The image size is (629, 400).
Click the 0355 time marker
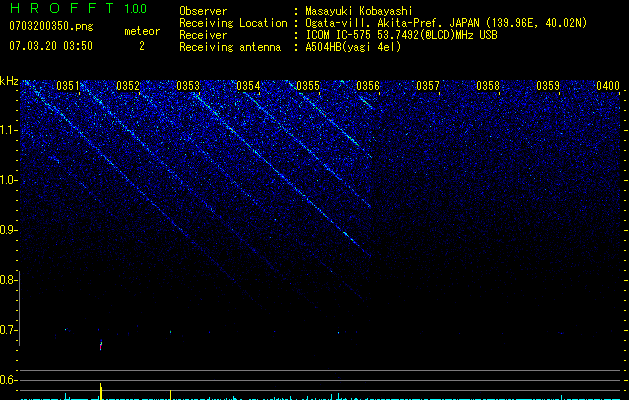coord(308,86)
